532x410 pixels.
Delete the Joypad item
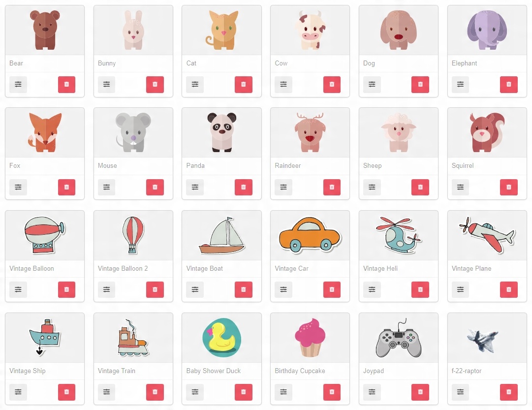click(420, 392)
